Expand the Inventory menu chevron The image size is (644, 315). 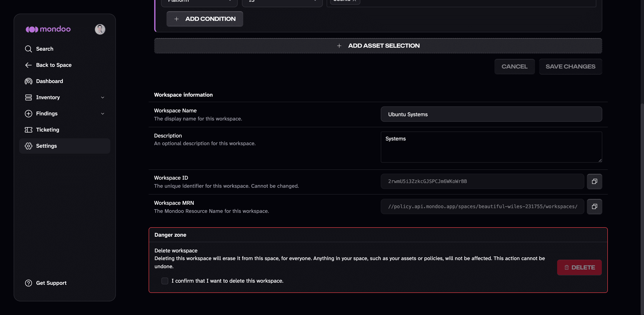coord(102,97)
